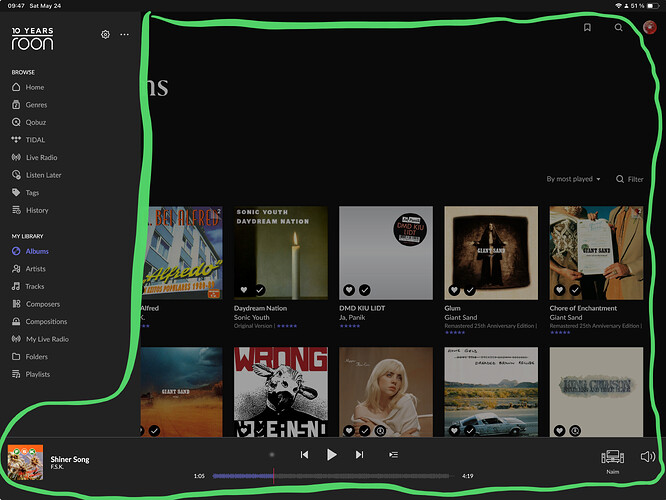
Task: Click library checkmark on Glum
Action: pos(470,290)
